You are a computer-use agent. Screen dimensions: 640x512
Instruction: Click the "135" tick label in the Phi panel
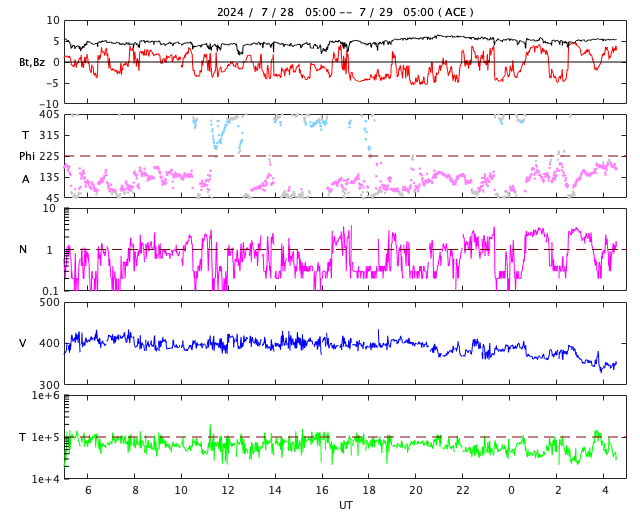point(49,178)
